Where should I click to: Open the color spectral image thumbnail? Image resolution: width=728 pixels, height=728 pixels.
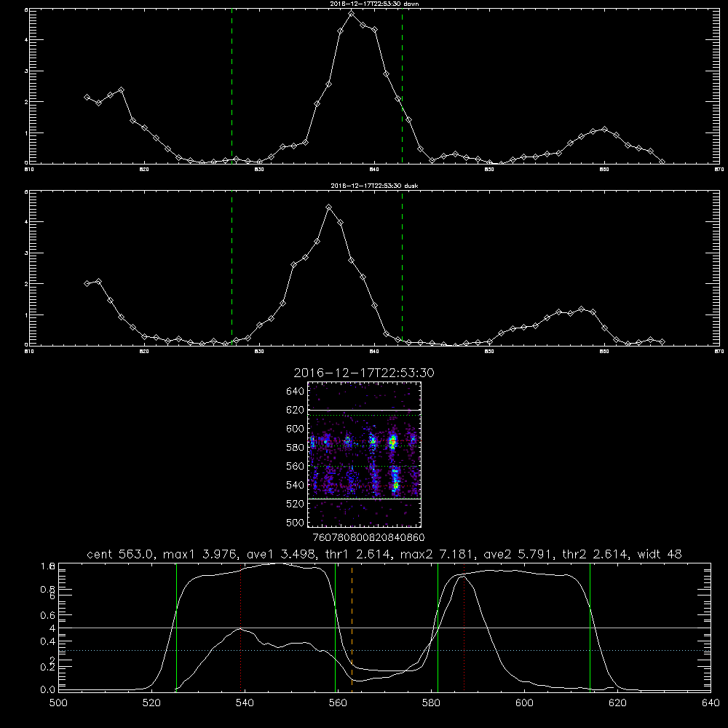pyautogui.click(x=365, y=454)
